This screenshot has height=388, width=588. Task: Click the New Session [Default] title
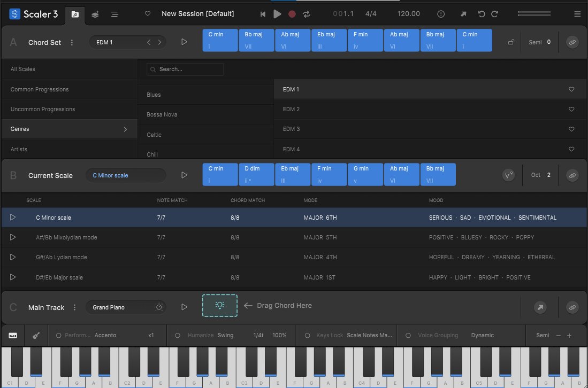pyautogui.click(x=197, y=14)
